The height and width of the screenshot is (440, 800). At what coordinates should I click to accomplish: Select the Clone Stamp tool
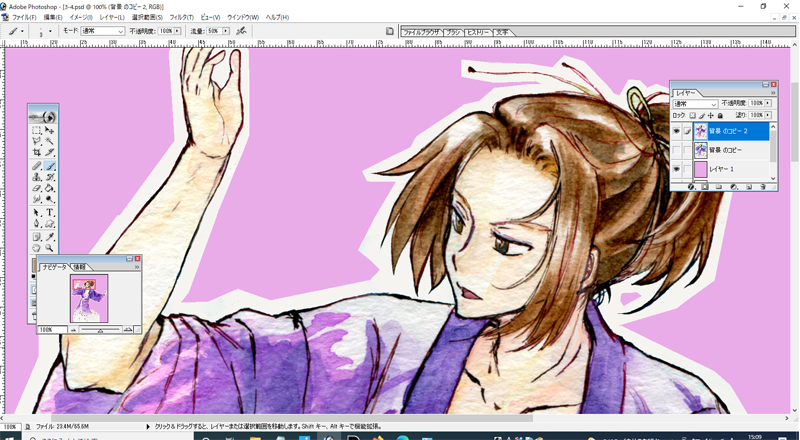click(x=37, y=177)
